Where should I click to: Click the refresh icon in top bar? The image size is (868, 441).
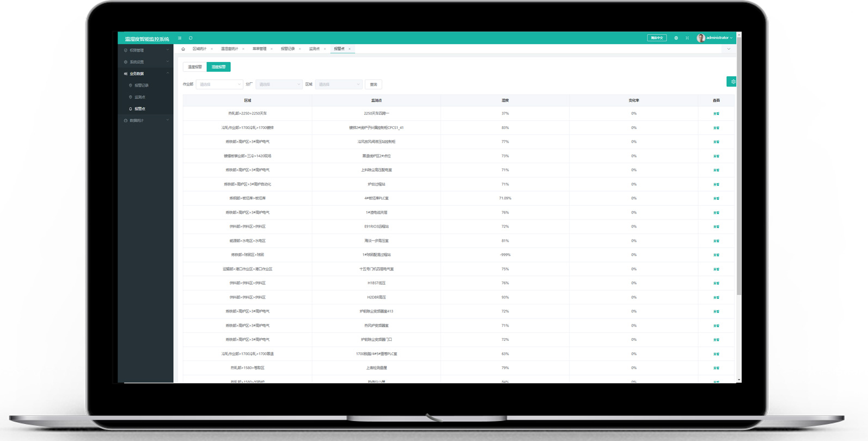pos(191,38)
